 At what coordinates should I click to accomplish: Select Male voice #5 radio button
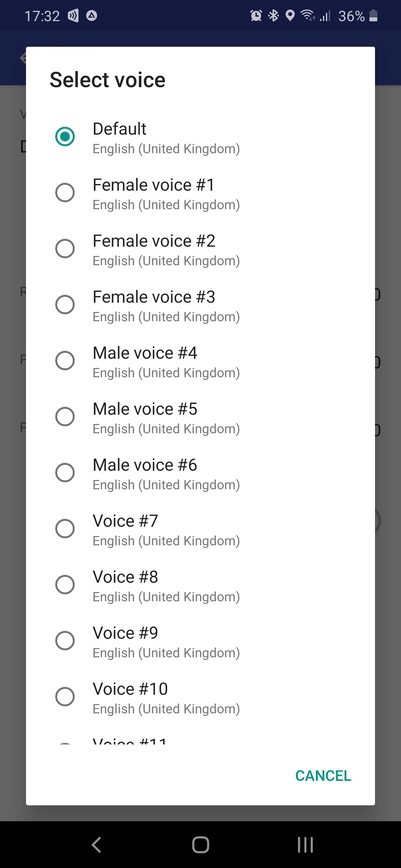point(65,417)
